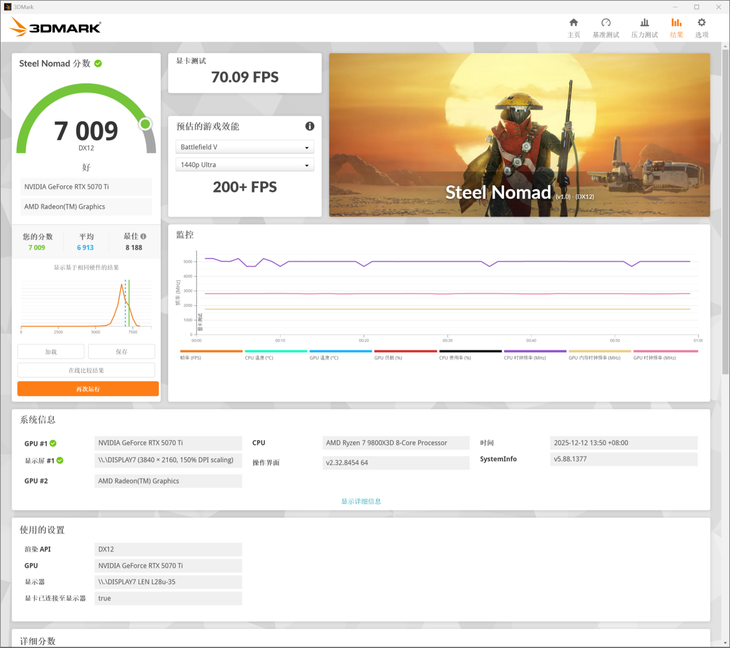
Task: Click the 3DMark logo in the header
Action: (56, 28)
